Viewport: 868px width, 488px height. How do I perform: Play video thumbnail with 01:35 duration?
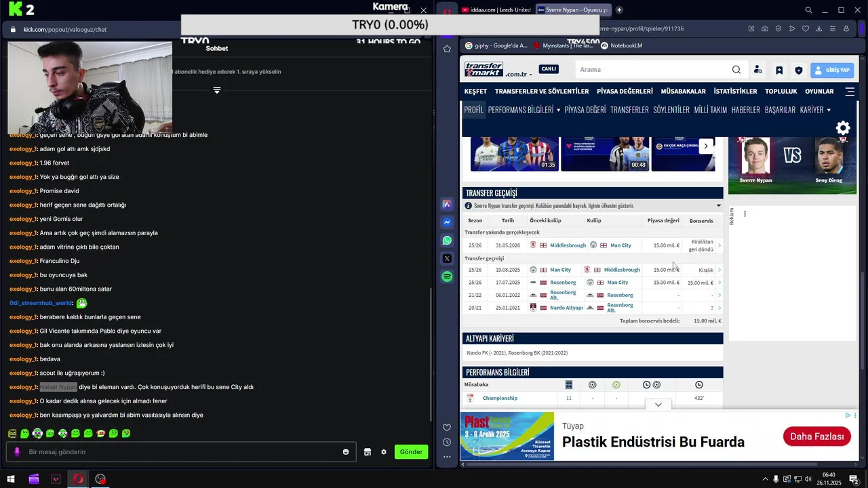click(515, 154)
